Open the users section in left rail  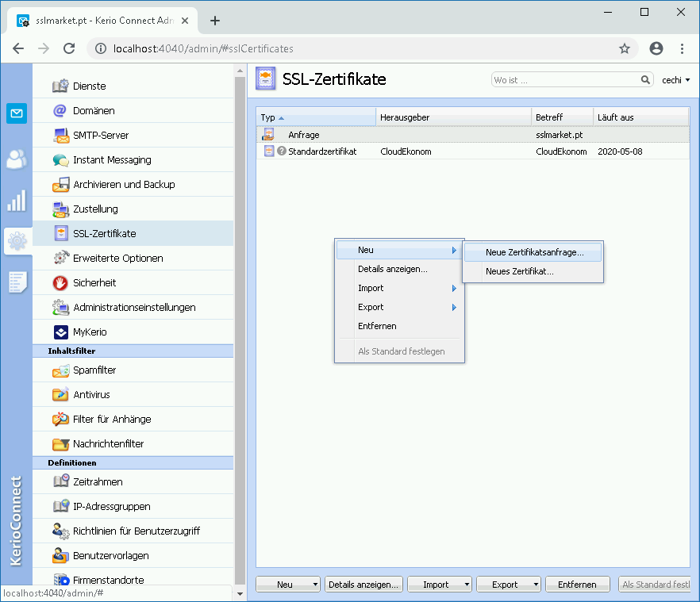coord(16,159)
